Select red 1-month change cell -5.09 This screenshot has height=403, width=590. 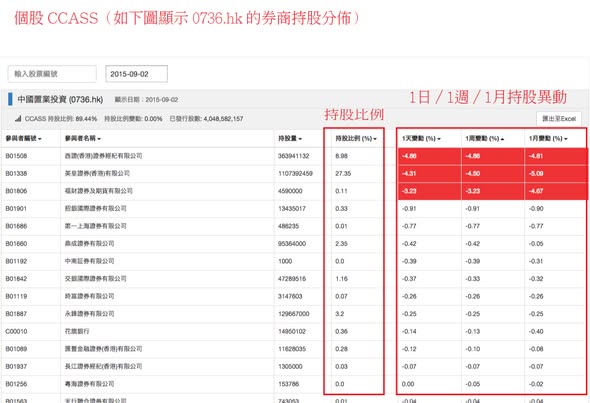556,173
